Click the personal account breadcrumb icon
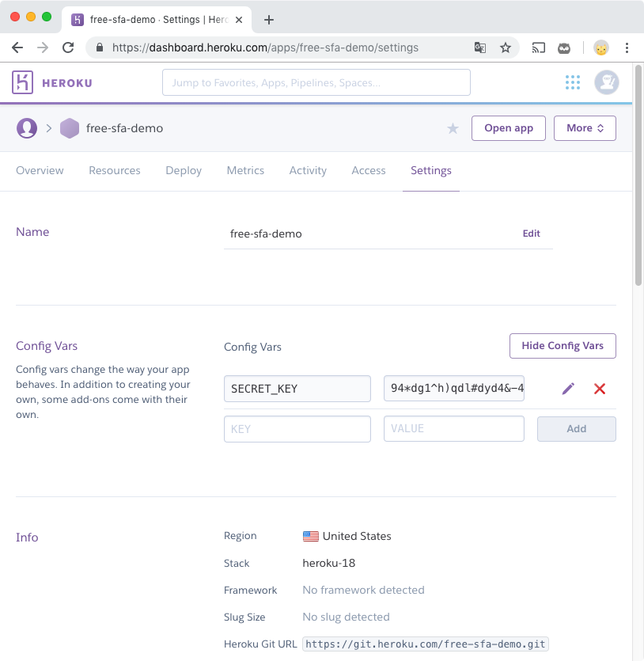Image resolution: width=644 pixels, height=661 pixels. (27, 128)
